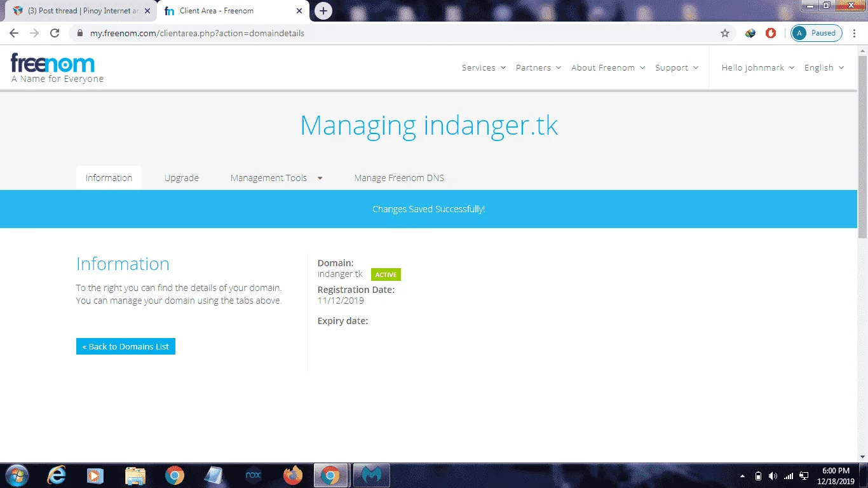The height and width of the screenshot is (488, 868).
Task: Click the Show desktop button in taskbar
Action: tap(864, 475)
